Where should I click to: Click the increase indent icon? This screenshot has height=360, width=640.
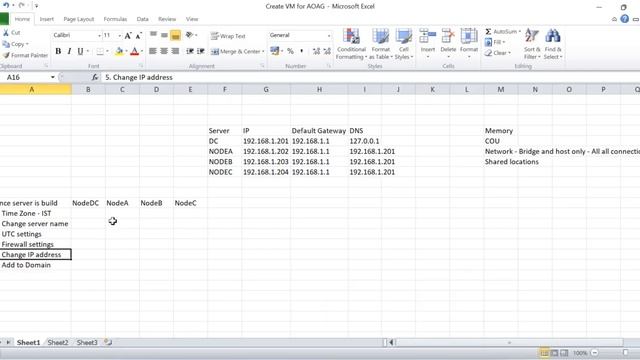(201, 51)
